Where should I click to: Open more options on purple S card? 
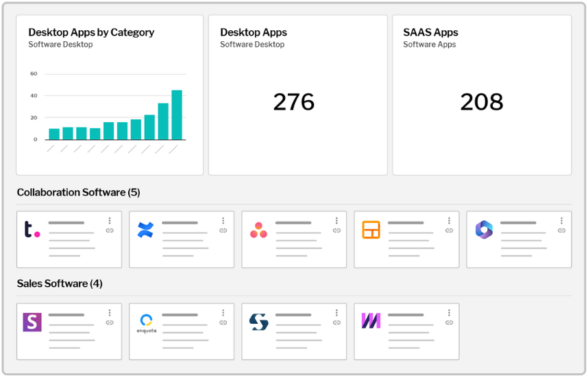110,312
